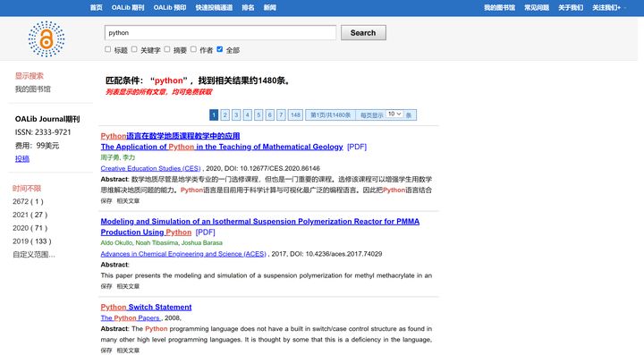Image resolution: width=644 pixels, height=355 pixels.
Task: Open 排名 in top navigation
Action: (248, 7)
